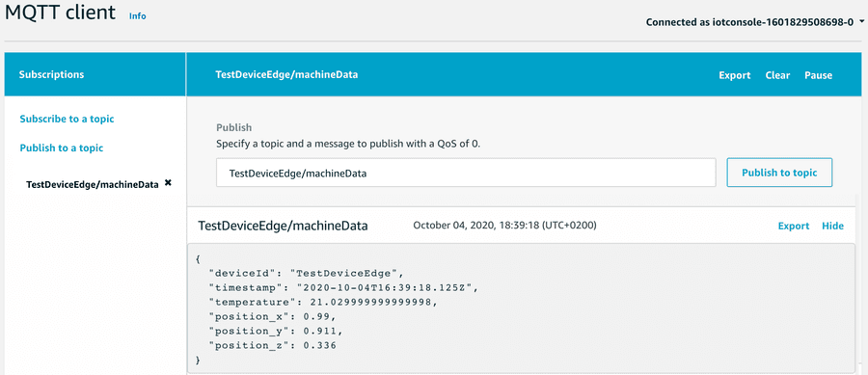The width and height of the screenshot is (868, 375).
Task: Click the "position_z": 0.336 line
Action: pos(272,345)
